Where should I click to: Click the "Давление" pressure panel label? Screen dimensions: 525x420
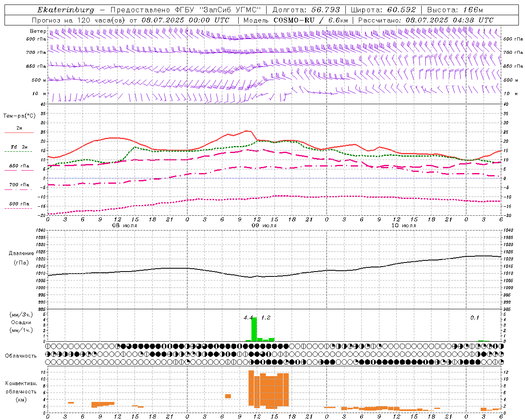point(21,253)
